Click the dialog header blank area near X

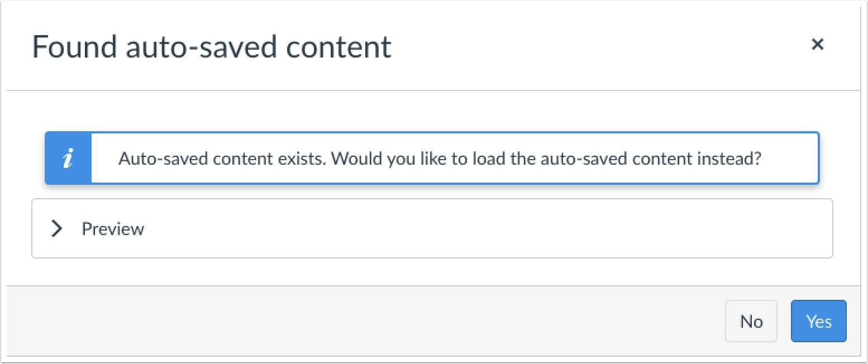(x=614, y=47)
